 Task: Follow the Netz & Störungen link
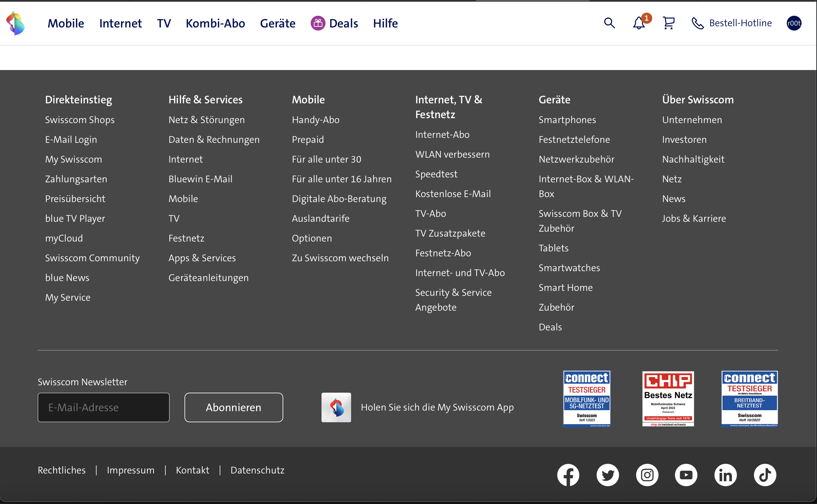tap(206, 120)
